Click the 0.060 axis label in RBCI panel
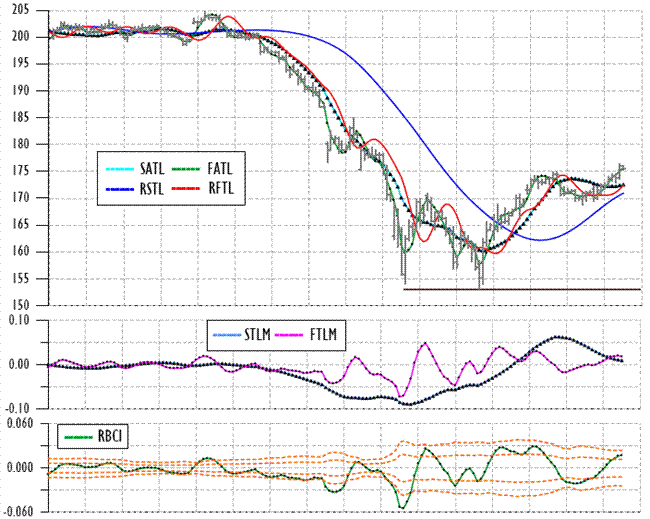This screenshot has height=519, width=650. coord(19,424)
